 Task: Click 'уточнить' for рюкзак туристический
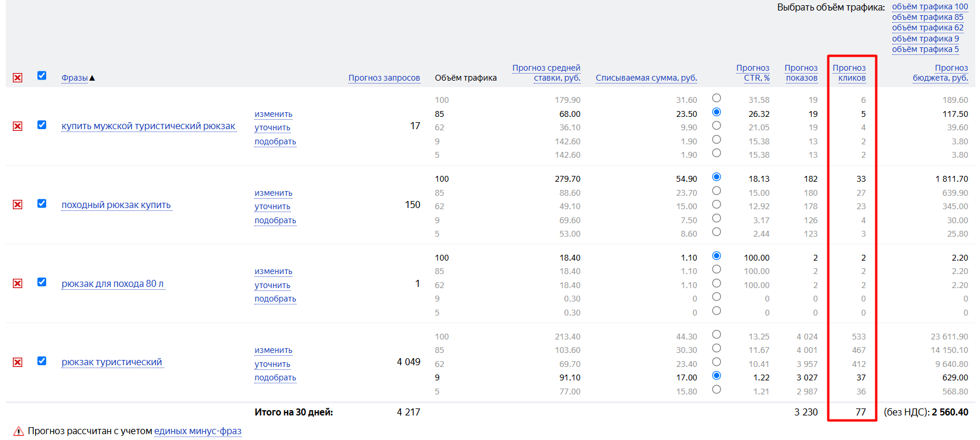(x=272, y=364)
